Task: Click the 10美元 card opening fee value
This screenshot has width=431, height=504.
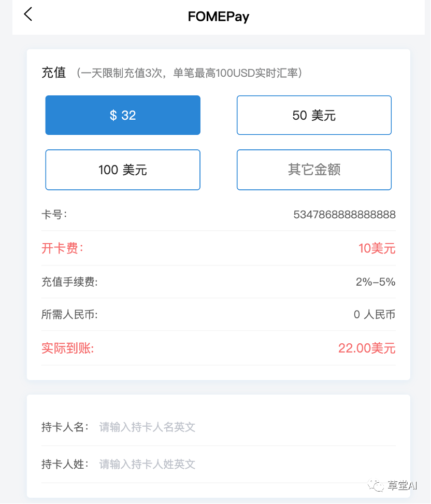Action: click(x=377, y=248)
